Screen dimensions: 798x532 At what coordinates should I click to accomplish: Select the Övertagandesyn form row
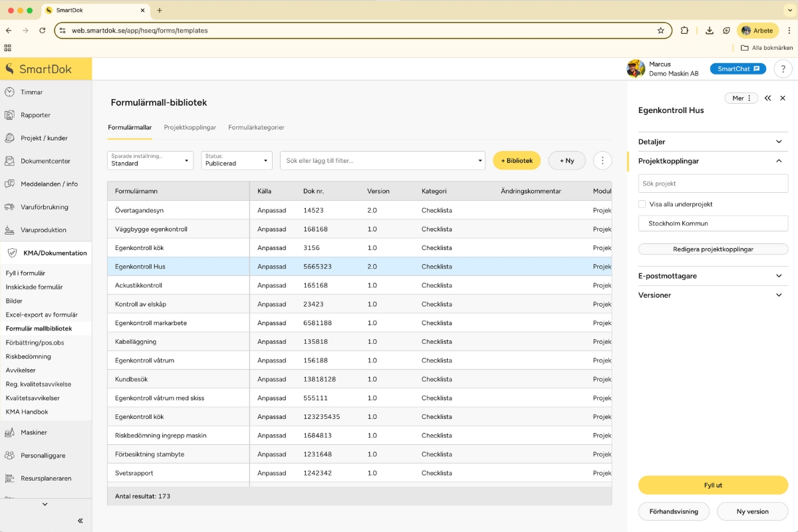pos(359,210)
